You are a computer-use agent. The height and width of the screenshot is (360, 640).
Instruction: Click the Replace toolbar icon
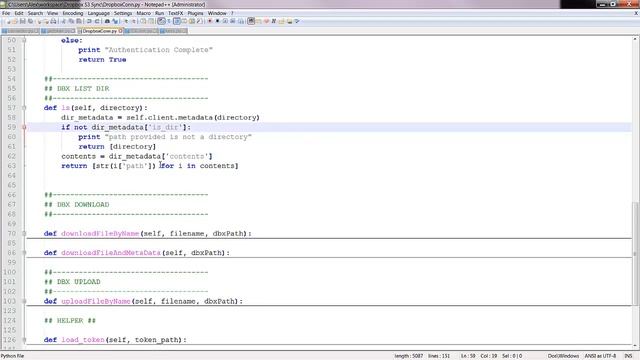115,21
